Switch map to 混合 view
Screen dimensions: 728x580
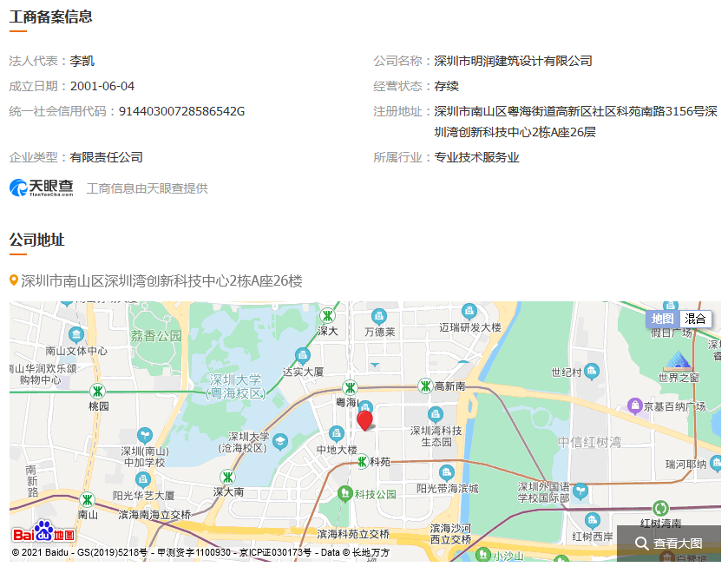[x=695, y=319]
